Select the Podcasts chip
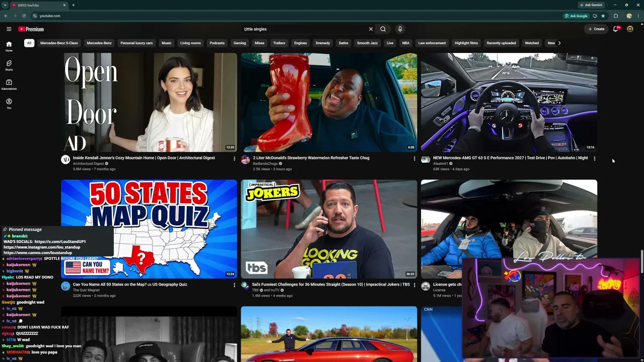Image resolution: width=644 pixels, height=362 pixels. [x=217, y=43]
